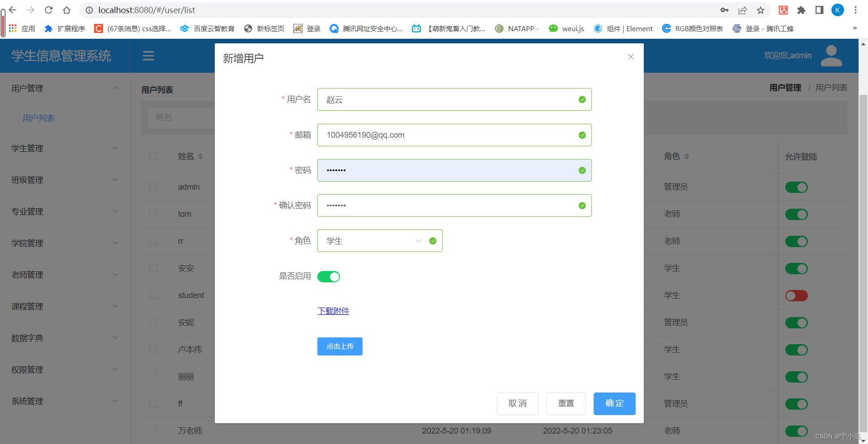Image resolution: width=868 pixels, height=444 pixels.
Task: Toggle login switch for tom row
Action: point(797,214)
